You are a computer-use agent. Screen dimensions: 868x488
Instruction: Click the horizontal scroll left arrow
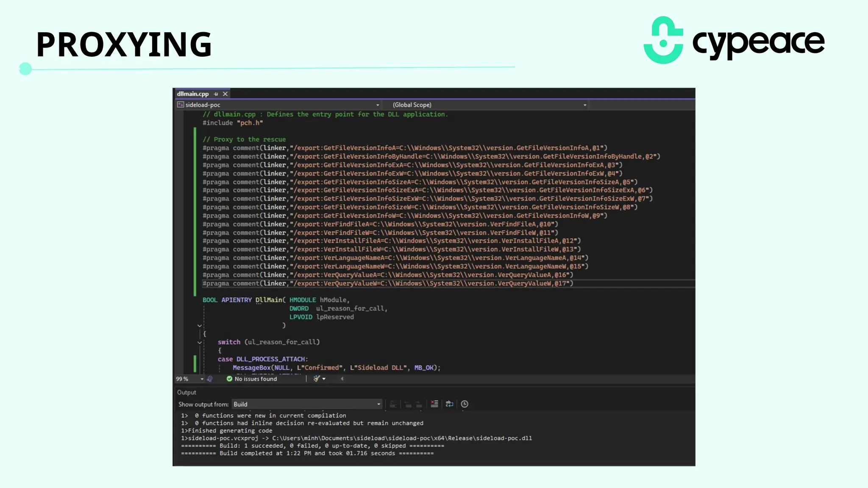tap(342, 379)
